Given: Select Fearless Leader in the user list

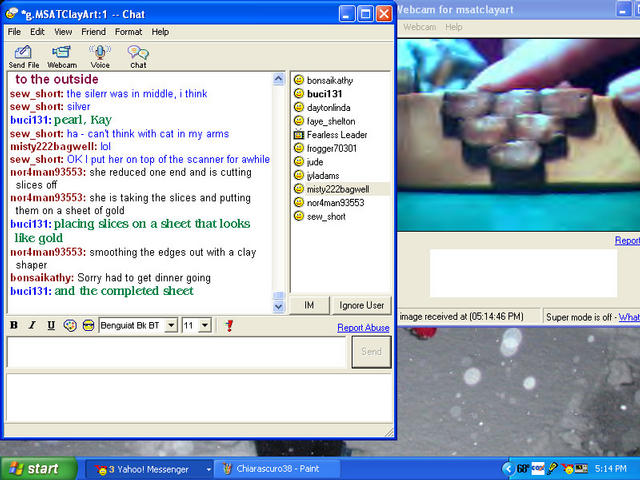Looking at the screenshot, I should point(337,135).
